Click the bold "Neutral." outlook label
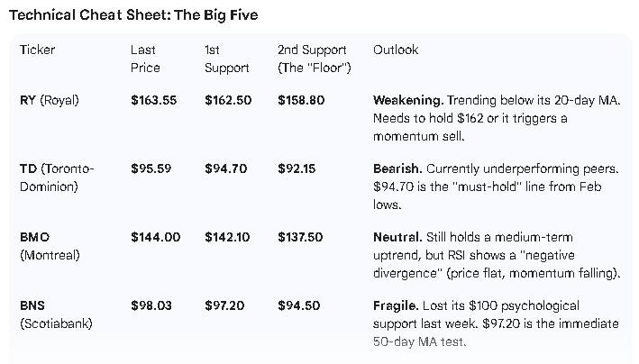The width and height of the screenshot is (639, 364). 397,237
